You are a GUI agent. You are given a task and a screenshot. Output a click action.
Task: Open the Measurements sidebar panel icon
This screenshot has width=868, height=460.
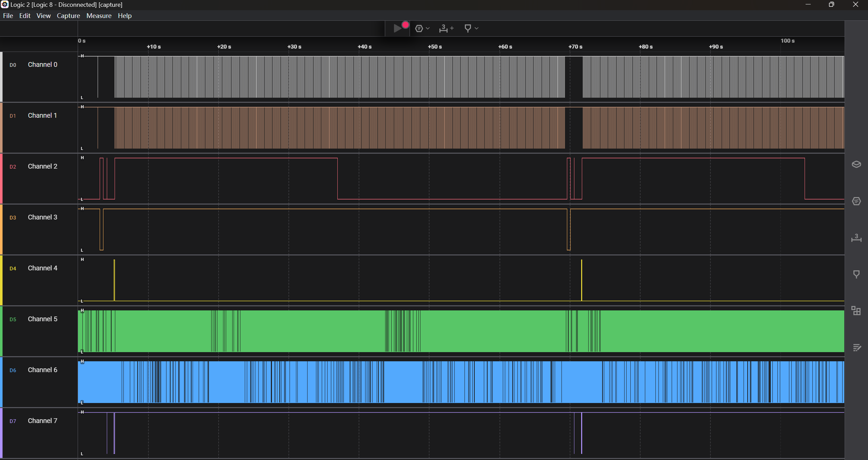(856, 238)
